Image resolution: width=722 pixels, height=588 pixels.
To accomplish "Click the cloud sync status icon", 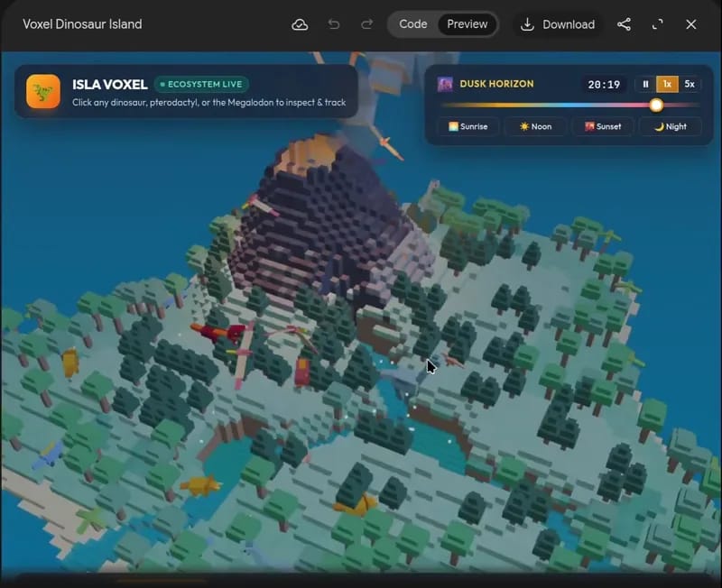I will [300, 24].
